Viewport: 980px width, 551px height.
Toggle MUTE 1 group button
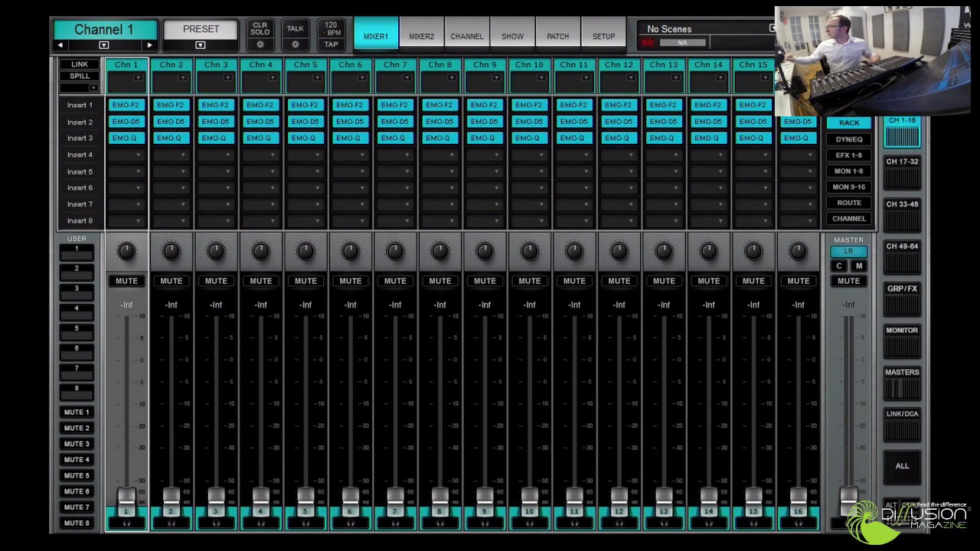point(77,412)
